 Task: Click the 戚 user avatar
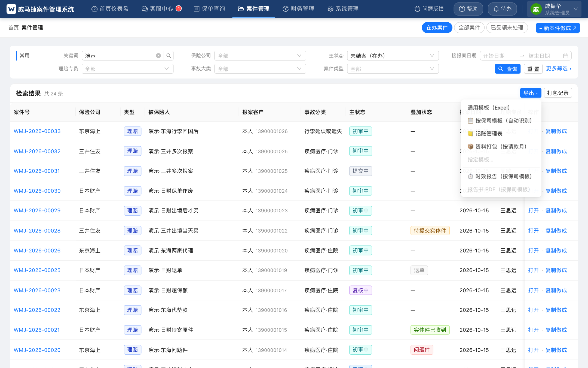(x=536, y=9)
